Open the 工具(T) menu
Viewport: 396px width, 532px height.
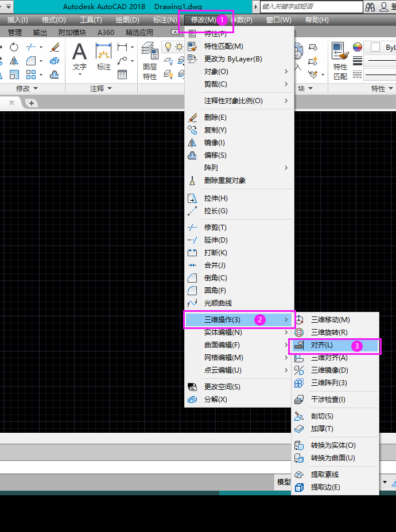pos(91,20)
